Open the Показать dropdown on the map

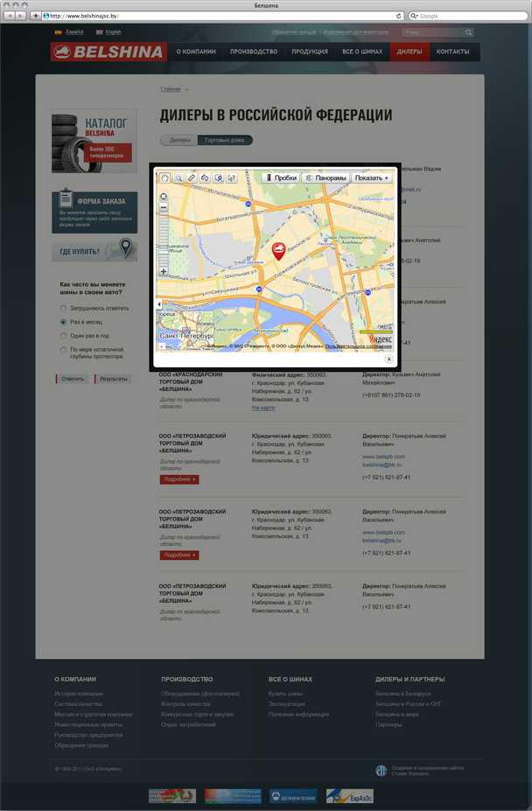coord(372,178)
